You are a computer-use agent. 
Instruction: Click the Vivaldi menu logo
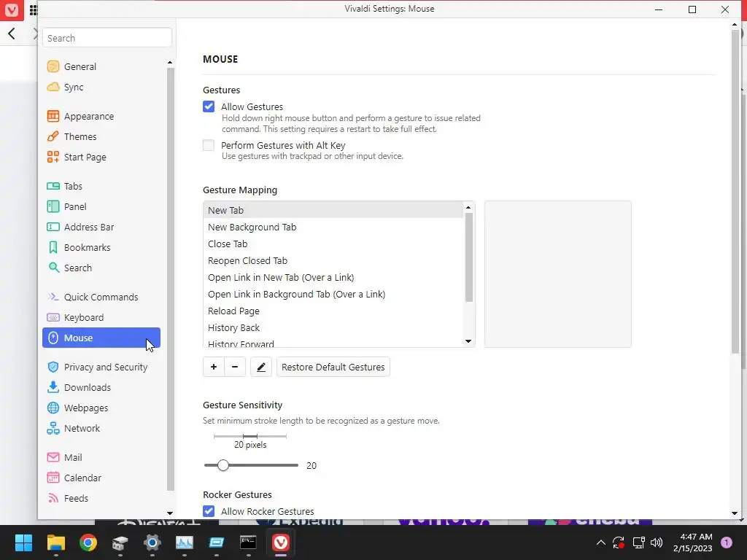tap(12, 10)
